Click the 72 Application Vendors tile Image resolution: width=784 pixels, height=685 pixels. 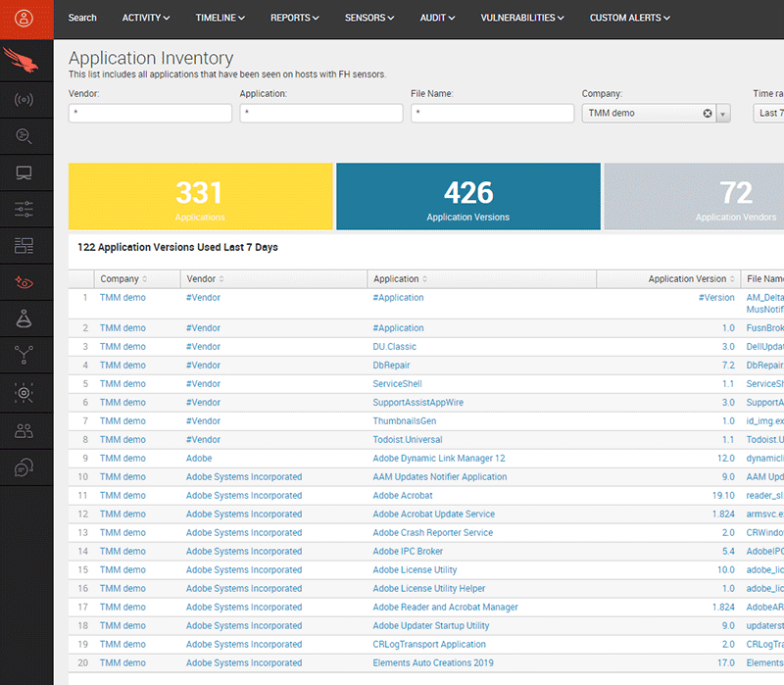tap(694, 197)
